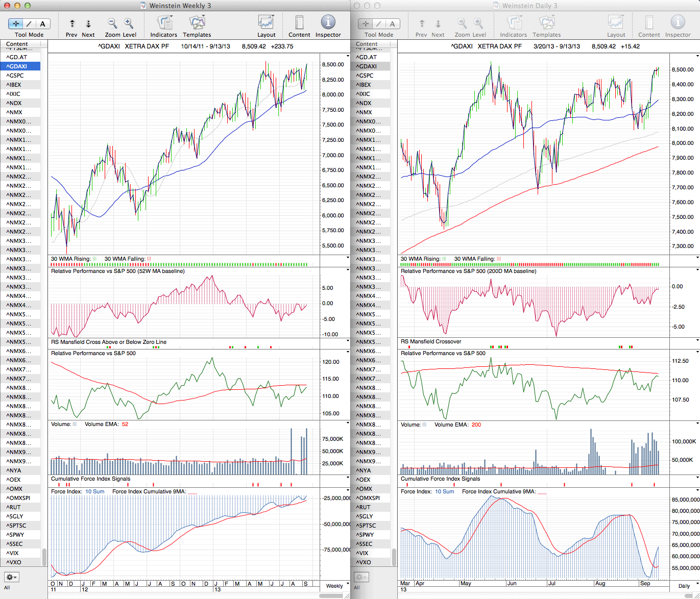This screenshot has width=700, height=599.
Task: Open the Templates menu in Weekly window
Action: 197,23
